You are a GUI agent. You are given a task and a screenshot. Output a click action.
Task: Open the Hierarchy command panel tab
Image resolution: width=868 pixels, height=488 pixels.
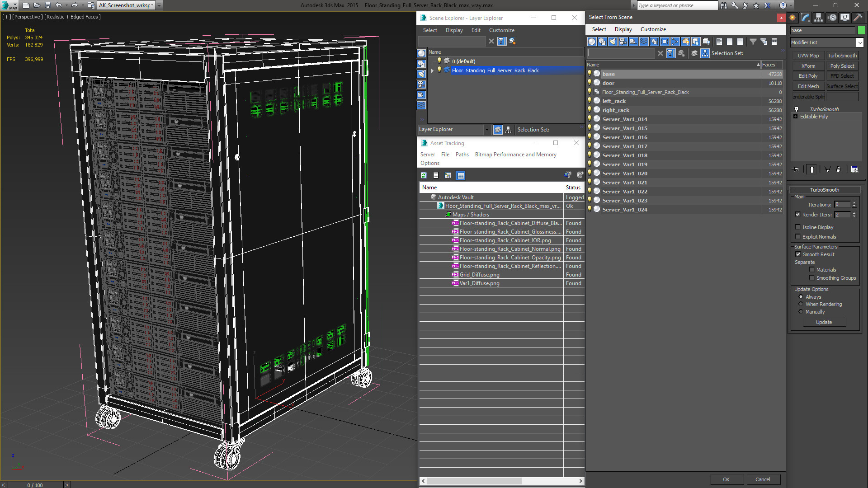(x=819, y=18)
